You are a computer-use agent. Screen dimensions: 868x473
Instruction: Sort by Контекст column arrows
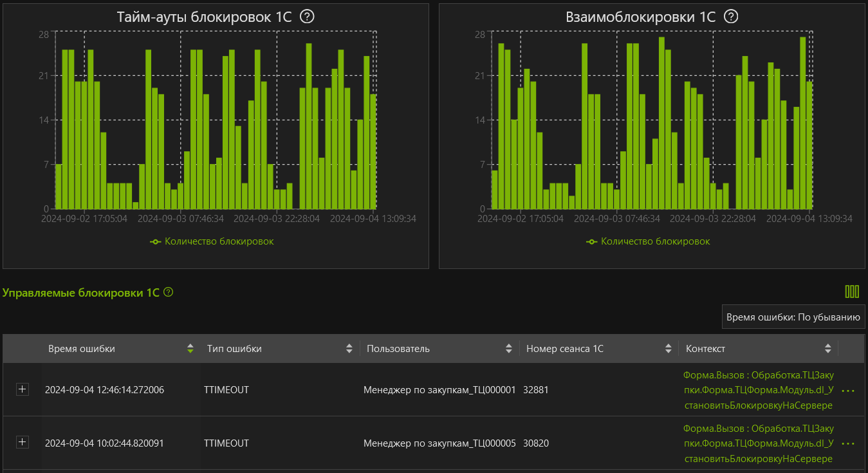click(828, 349)
